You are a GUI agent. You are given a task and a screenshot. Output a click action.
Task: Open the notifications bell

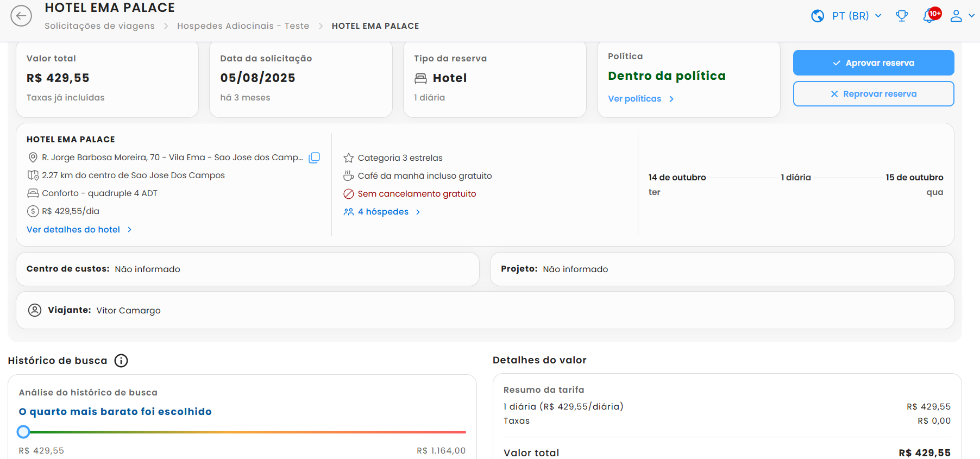[x=930, y=16]
